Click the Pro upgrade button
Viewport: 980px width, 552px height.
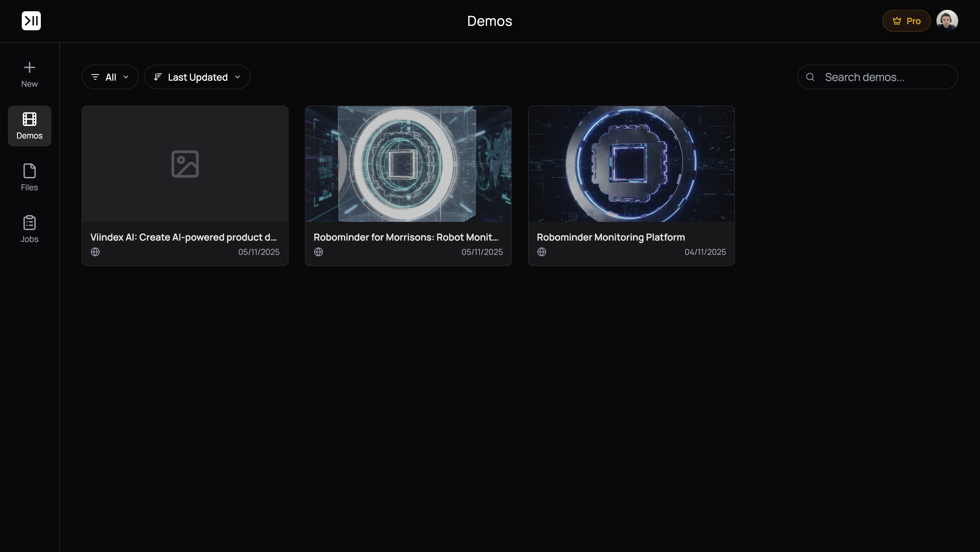[906, 20]
